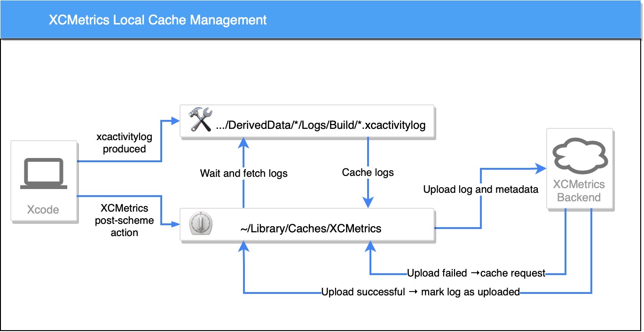Image resolution: width=644 pixels, height=332 pixels.
Task: Select the XCMetrics Backend label
Action: tap(579, 190)
